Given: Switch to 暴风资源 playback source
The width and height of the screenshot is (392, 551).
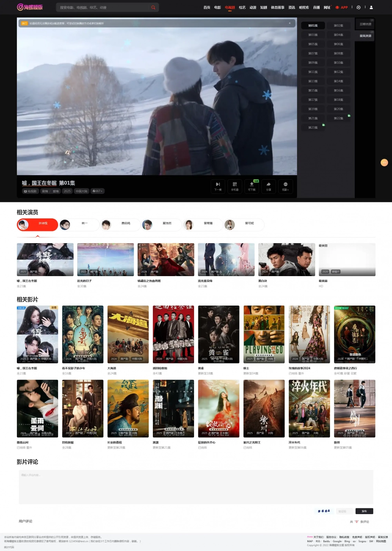Looking at the screenshot, I should (x=365, y=36).
